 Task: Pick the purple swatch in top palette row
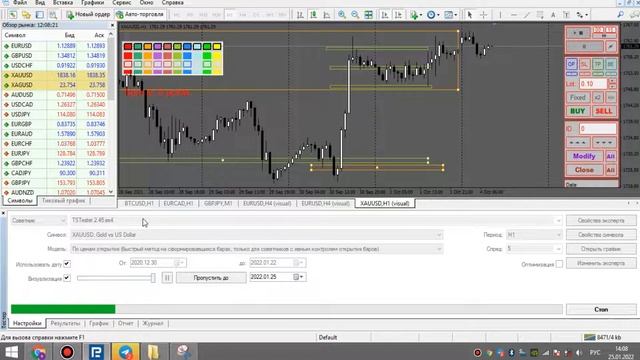[x=158, y=47]
